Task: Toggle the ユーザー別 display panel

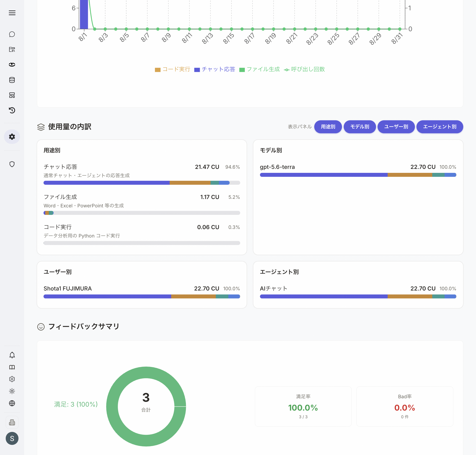Action: pos(396,127)
